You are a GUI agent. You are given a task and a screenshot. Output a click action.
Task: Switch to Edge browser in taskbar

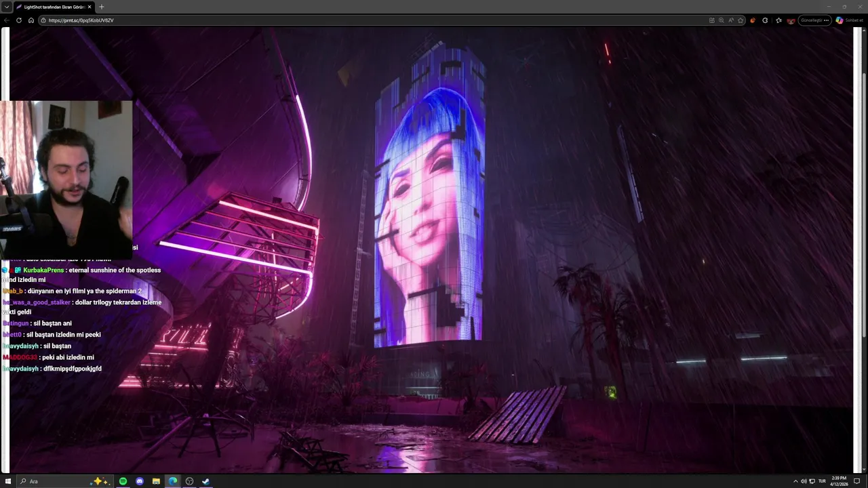173,481
